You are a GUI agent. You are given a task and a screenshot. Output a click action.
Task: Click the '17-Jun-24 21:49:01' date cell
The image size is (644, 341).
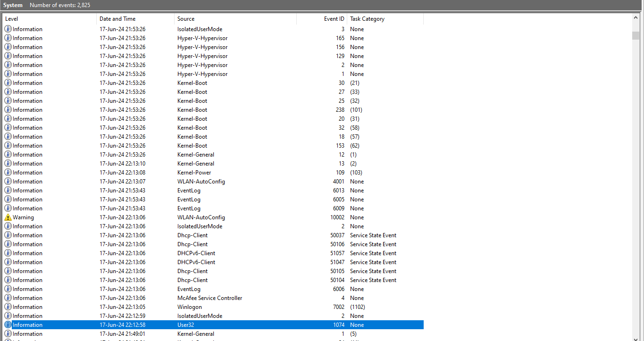tap(123, 334)
